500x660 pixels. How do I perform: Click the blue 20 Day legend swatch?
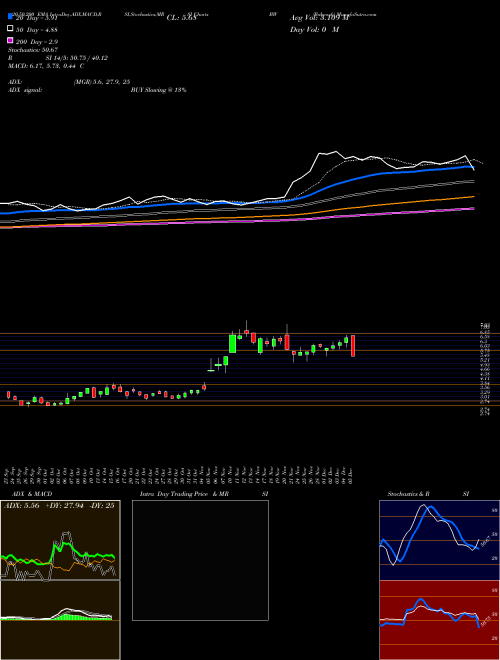click(11, 17)
